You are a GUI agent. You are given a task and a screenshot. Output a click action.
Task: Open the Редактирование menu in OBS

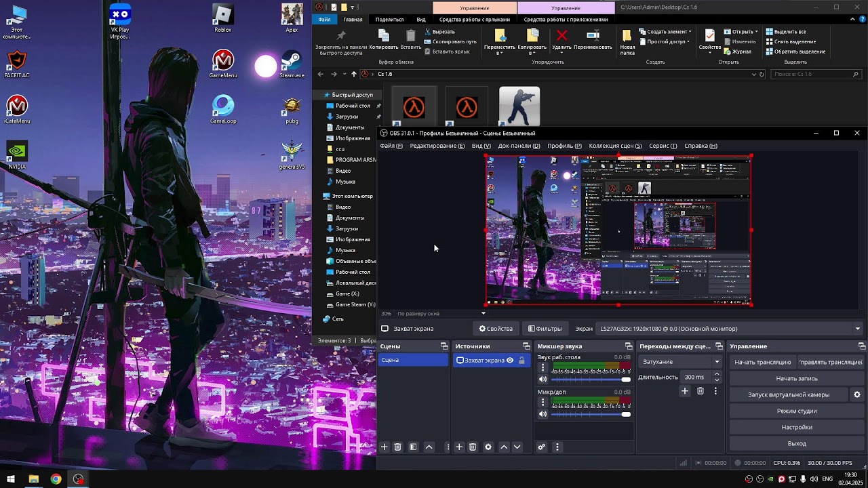coord(437,146)
